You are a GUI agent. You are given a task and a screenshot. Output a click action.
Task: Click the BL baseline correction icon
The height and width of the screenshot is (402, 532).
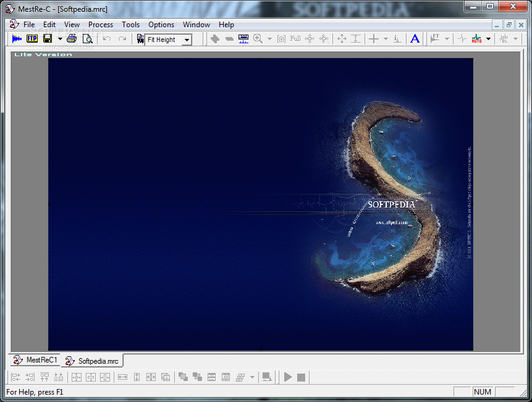pos(504,39)
